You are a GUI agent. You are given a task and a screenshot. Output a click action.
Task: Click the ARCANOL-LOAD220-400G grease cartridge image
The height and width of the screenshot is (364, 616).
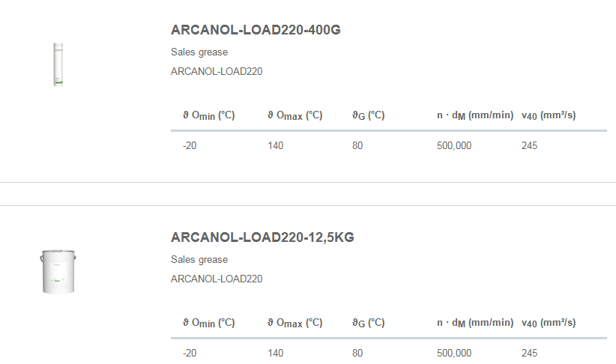56,64
